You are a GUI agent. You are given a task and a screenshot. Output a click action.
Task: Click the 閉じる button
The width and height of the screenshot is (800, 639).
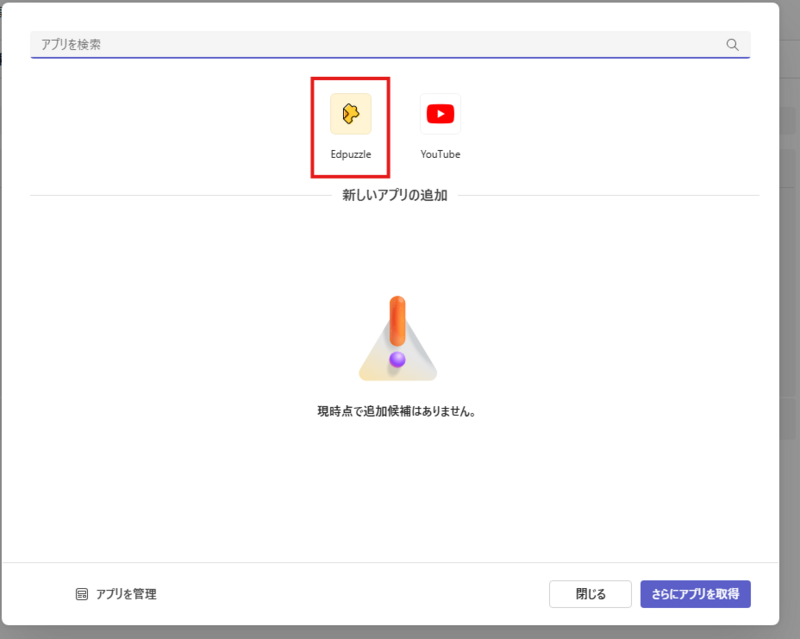(590, 594)
